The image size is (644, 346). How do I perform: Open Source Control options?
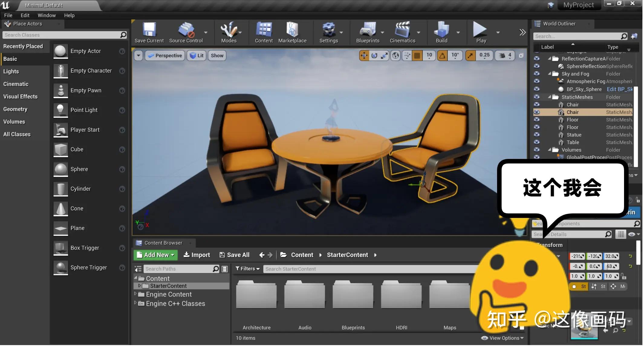206,33
